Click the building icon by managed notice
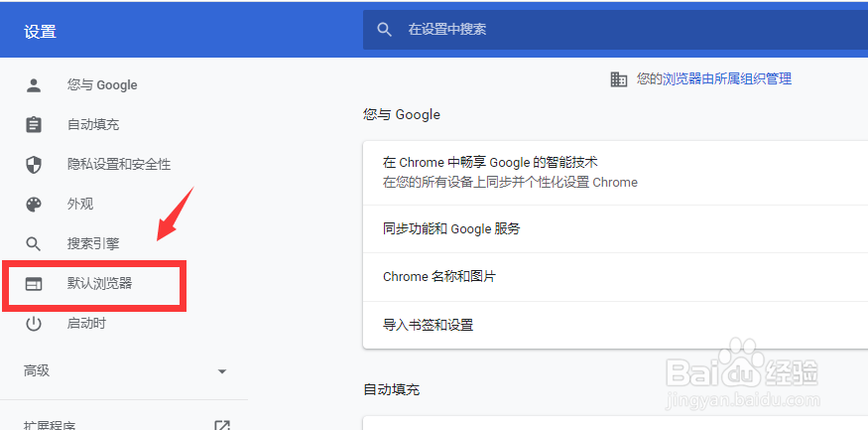The width and height of the screenshot is (868, 430). pos(619,79)
